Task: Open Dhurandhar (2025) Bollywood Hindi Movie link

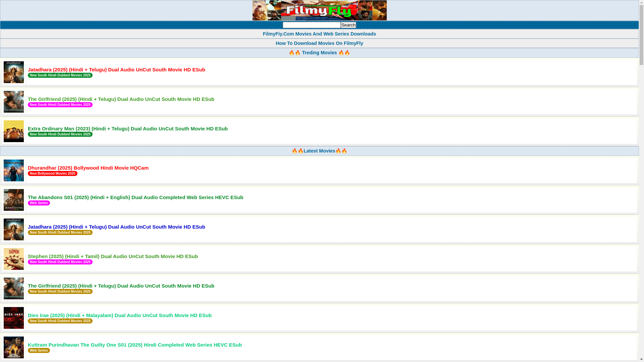Action: click(x=88, y=168)
